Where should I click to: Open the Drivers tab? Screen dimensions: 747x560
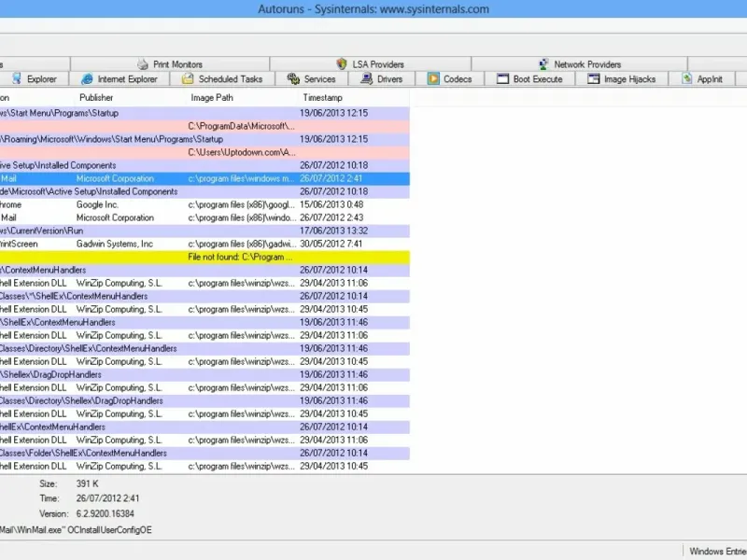(x=382, y=78)
